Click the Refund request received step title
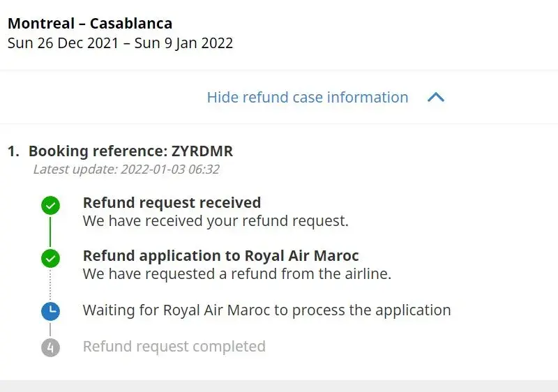 (172, 203)
